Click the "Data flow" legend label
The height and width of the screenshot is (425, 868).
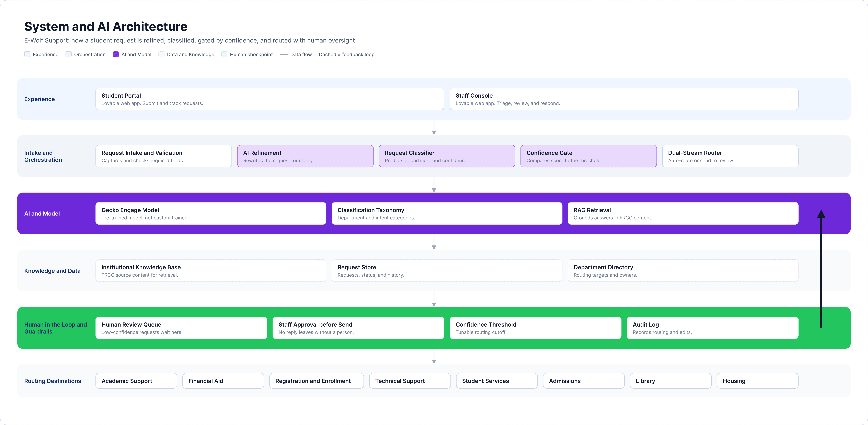301,54
